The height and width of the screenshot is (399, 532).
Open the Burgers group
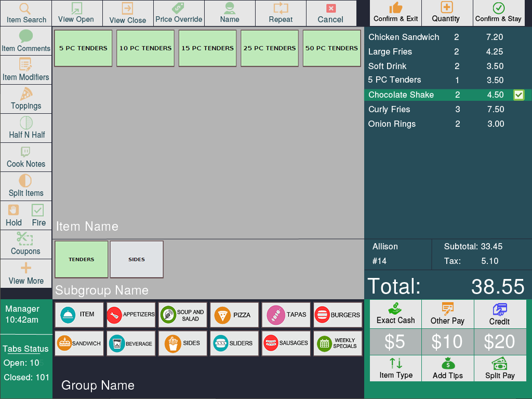click(x=338, y=315)
